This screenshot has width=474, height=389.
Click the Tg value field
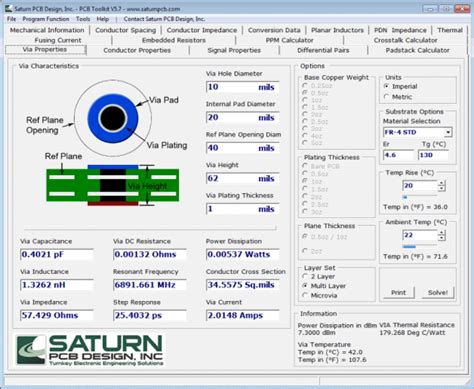click(x=433, y=155)
